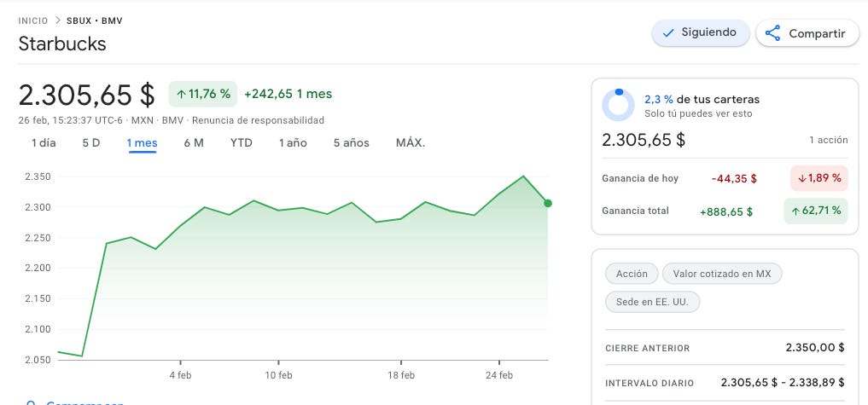Click the Ganancia de hoy label

coord(640,178)
